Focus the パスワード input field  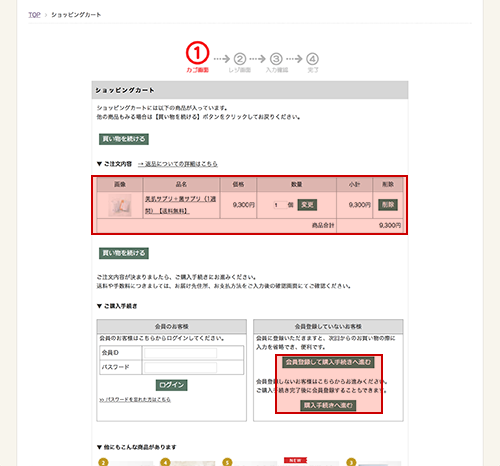coord(180,367)
